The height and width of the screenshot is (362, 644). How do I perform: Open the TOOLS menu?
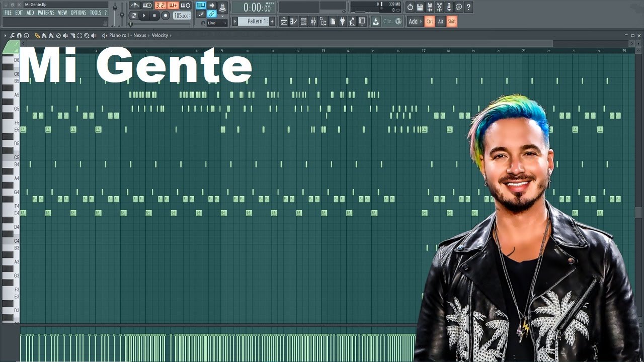pos(96,13)
